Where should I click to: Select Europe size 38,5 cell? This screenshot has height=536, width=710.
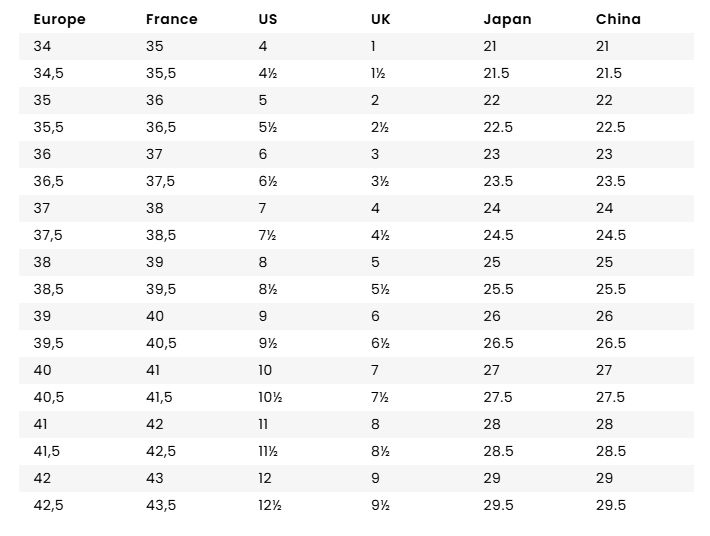pyautogui.click(x=48, y=289)
